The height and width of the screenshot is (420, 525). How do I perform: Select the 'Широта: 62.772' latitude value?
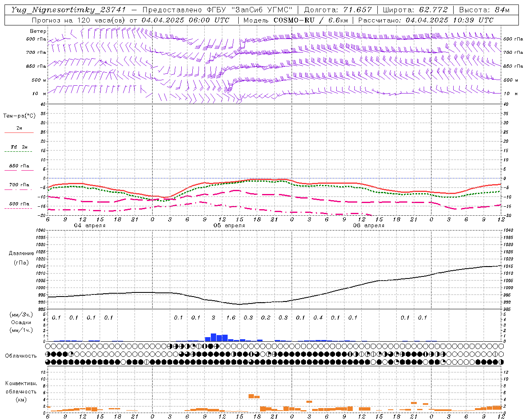(x=415, y=10)
